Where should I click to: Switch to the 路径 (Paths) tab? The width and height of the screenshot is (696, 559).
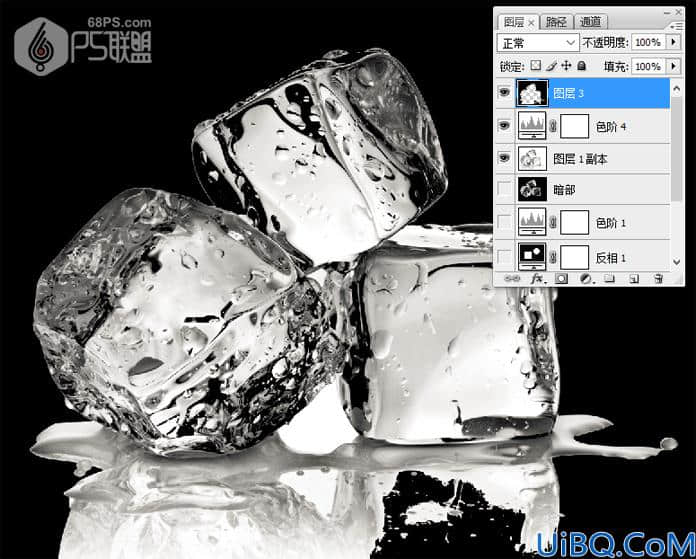[556, 22]
